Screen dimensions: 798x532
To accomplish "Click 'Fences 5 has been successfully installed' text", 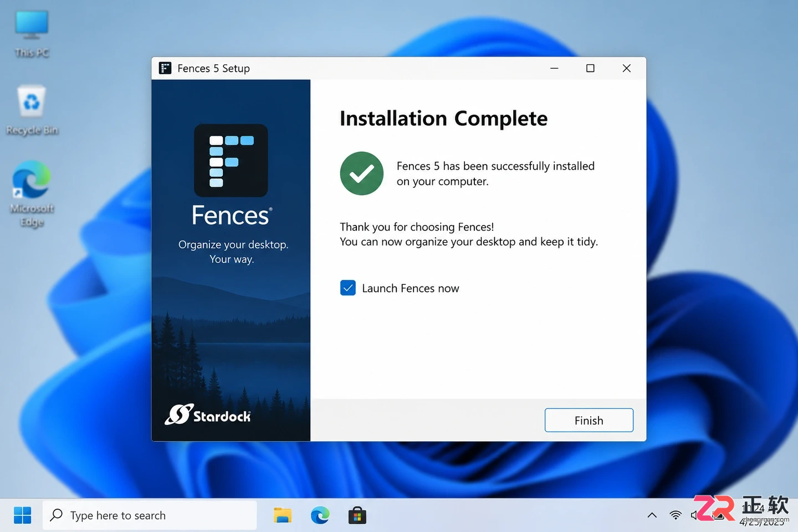I will pyautogui.click(x=495, y=166).
